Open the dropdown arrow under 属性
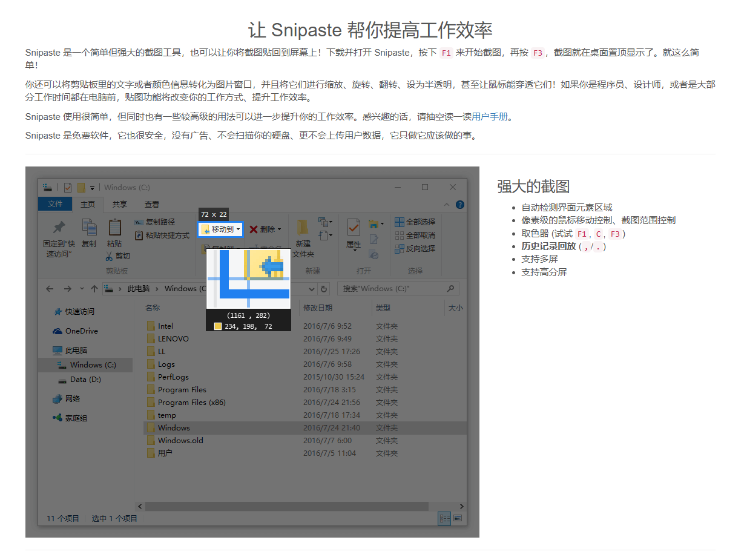747x560 pixels. tap(354, 251)
